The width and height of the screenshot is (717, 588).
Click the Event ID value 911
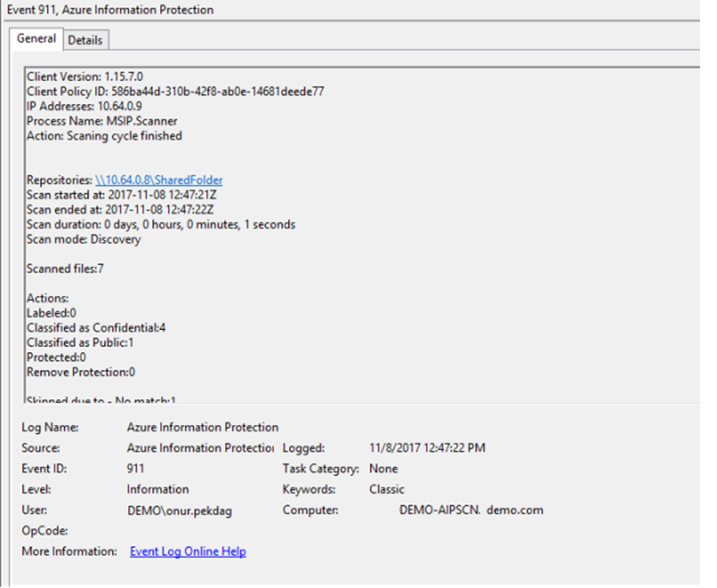(135, 468)
